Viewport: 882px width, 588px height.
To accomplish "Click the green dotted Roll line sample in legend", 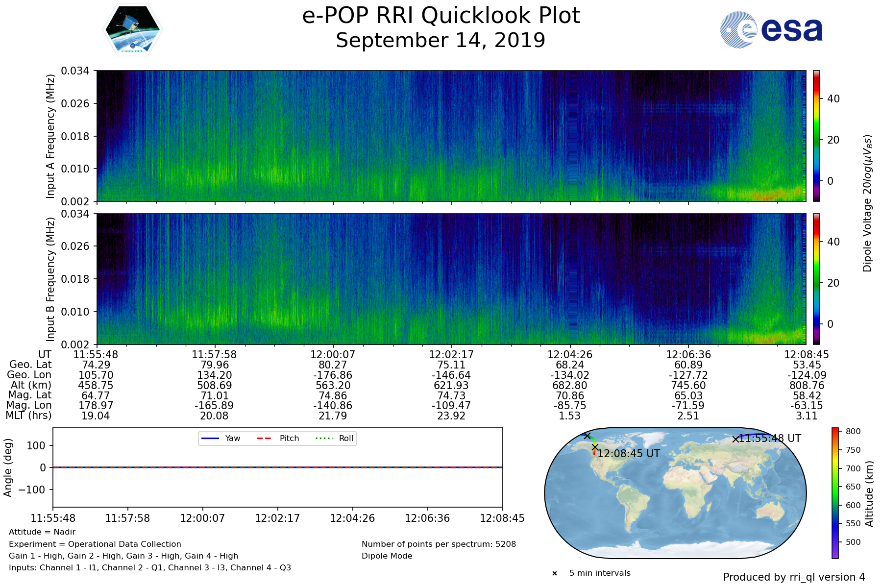I will click(323, 439).
